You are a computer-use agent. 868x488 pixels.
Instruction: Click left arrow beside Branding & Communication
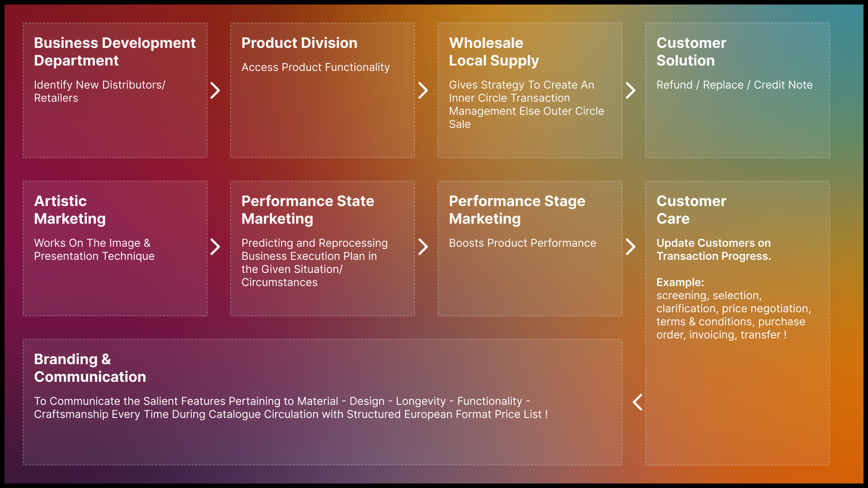[x=637, y=402]
